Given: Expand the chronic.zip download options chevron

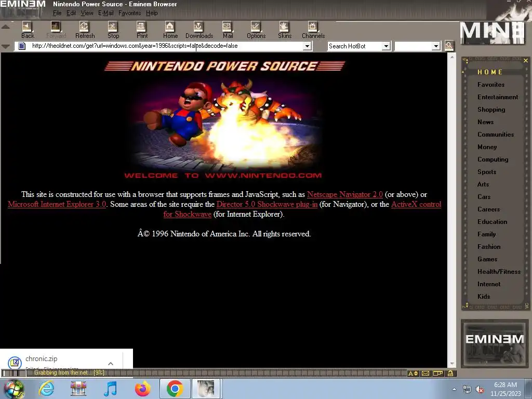Looking at the screenshot, I should tap(111, 363).
